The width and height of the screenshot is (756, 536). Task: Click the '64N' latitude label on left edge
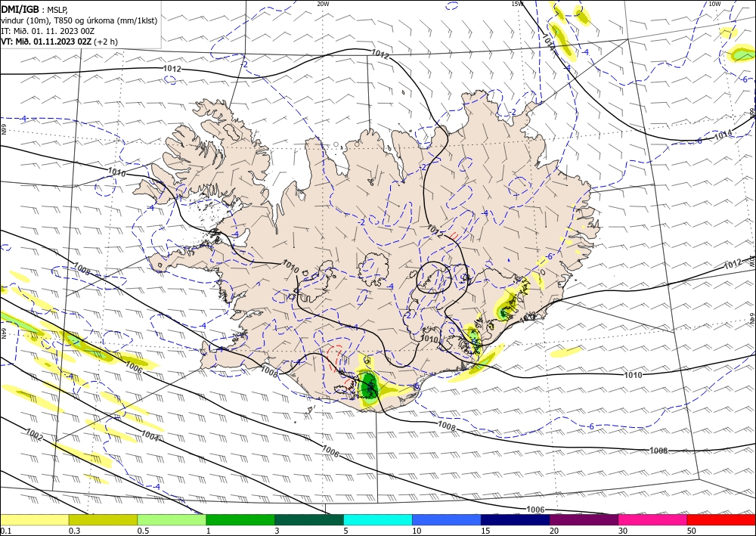coord(3,333)
